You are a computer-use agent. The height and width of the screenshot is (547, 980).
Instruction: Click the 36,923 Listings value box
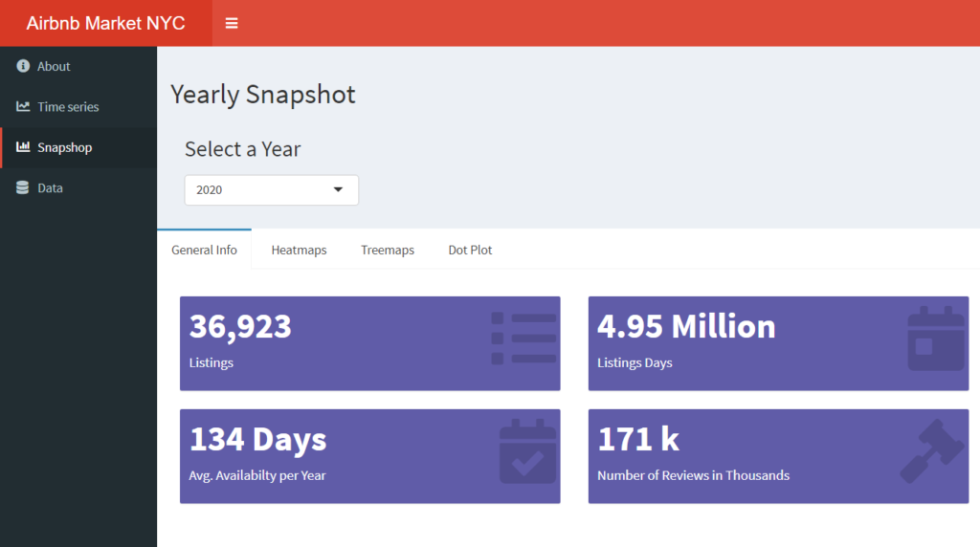(x=369, y=343)
